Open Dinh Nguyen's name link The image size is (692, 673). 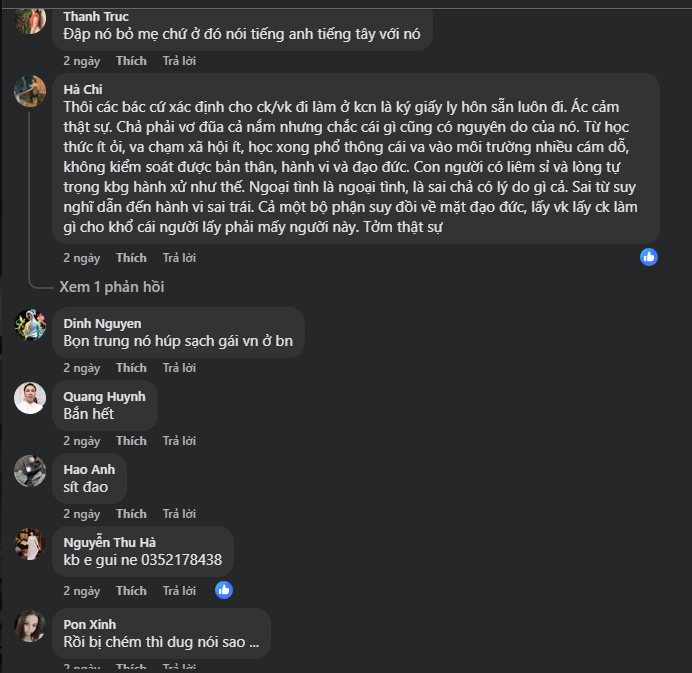pyautogui.click(x=102, y=323)
